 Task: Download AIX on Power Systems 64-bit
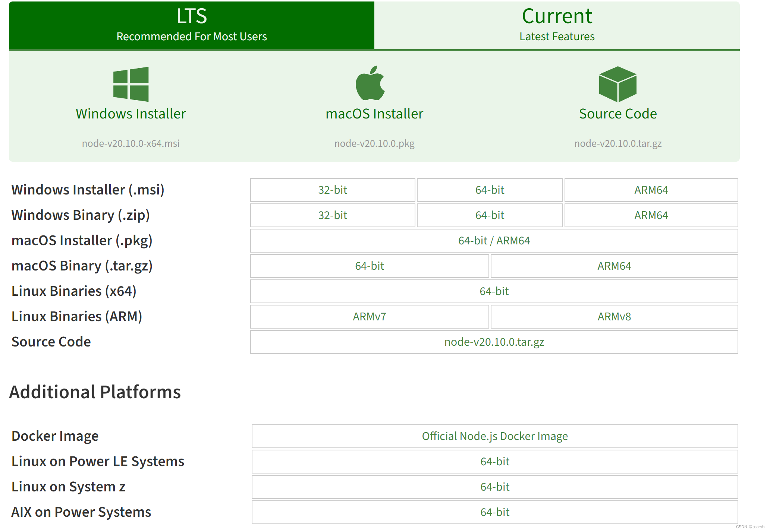coord(494,512)
